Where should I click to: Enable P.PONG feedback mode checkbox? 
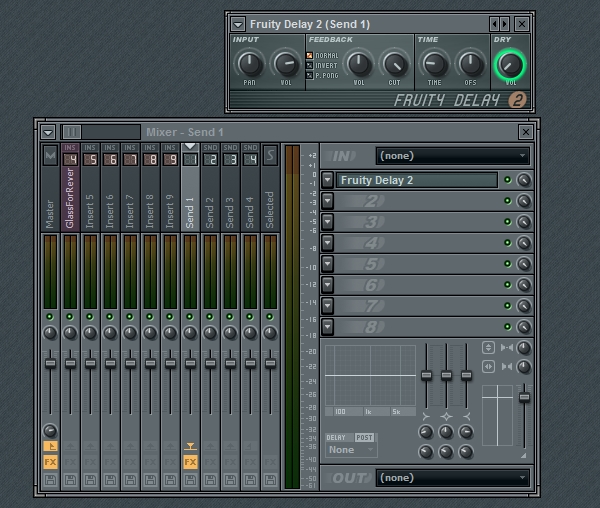310,75
